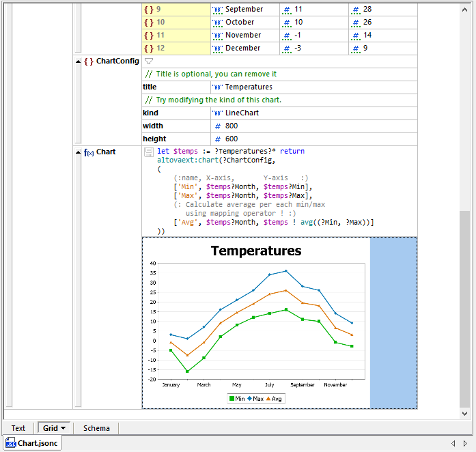Open the Grid view dropdown arrow

64,428
